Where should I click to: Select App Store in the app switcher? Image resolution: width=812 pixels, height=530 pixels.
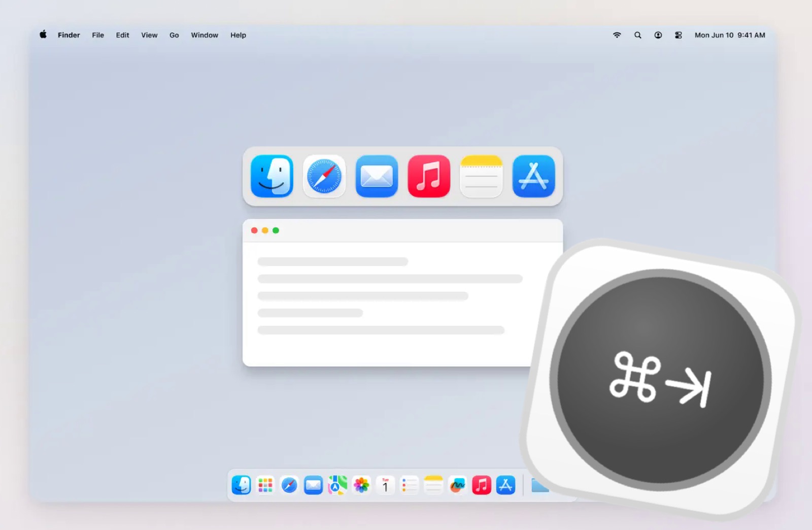pyautogui.click(x=534, y=176)
